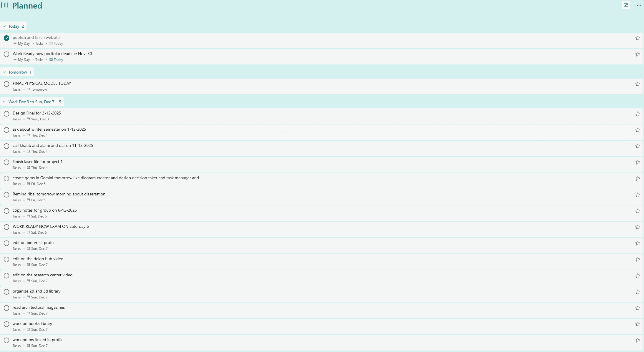This screenshot has width=644, height=352.
Task: Star the edit on the research center video task
Action: click(638, 275)
